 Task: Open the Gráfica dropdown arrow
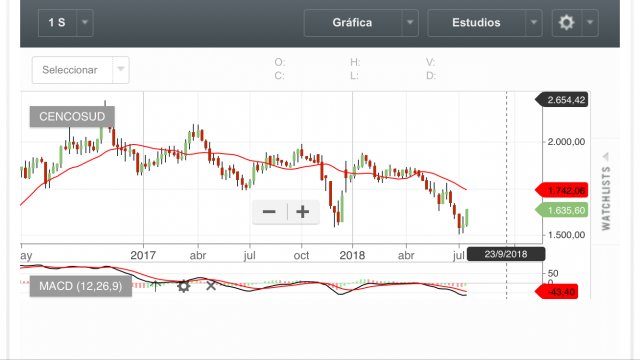pyautogui.click(x=410, y=22)
